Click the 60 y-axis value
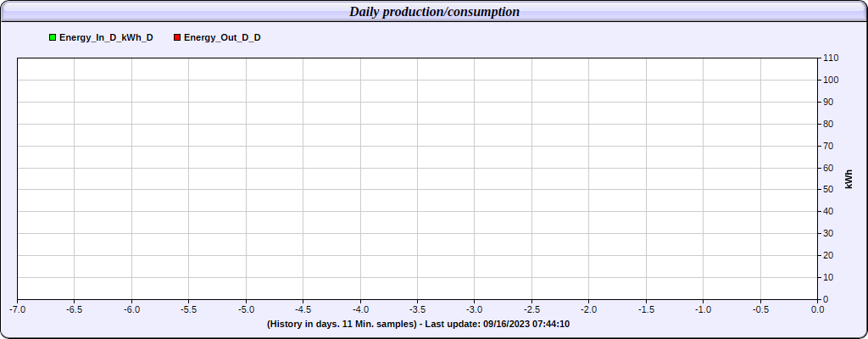Viewport: 868px width, 339px height. tap(829, 168)
